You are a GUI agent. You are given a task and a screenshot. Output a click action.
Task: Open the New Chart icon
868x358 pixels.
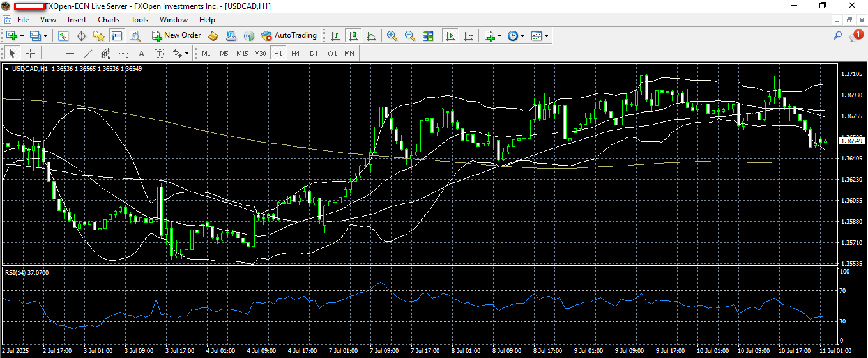tap(11, 36)
